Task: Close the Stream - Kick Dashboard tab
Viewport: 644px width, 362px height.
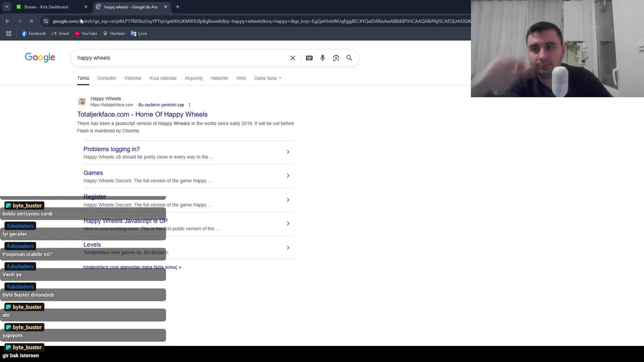Action: point(86,7)
